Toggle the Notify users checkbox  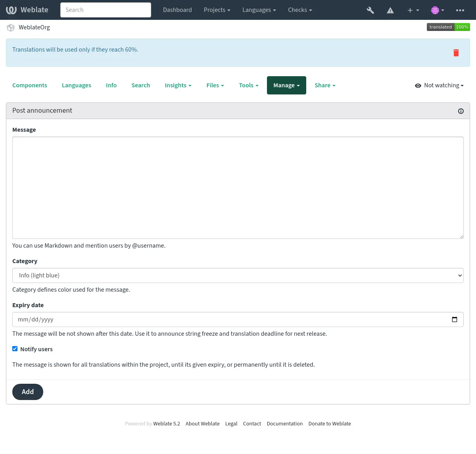(x=15, y=349)
